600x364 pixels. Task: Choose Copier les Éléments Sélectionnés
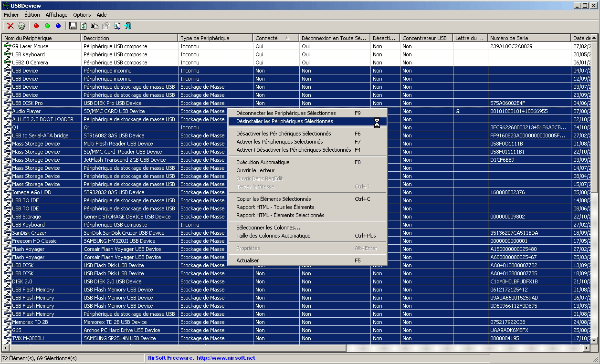coord(307,199)
